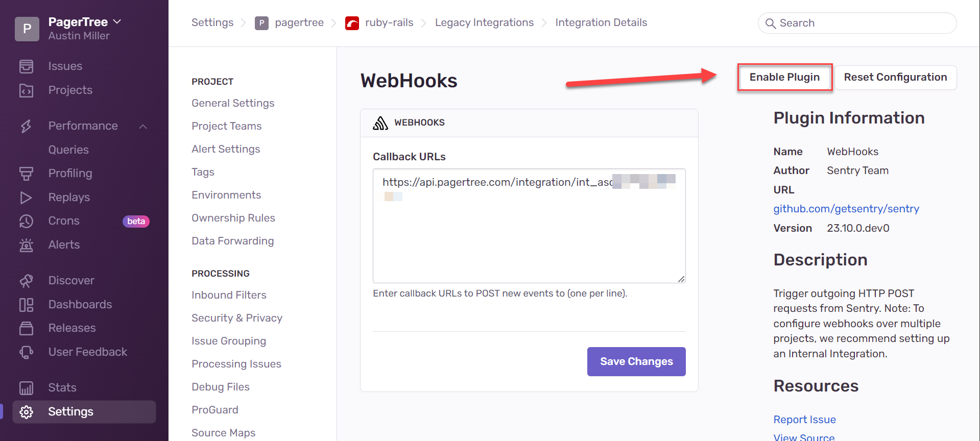Open Stats in sidebar
Screen dimensions: 980x441
point(62,388)
